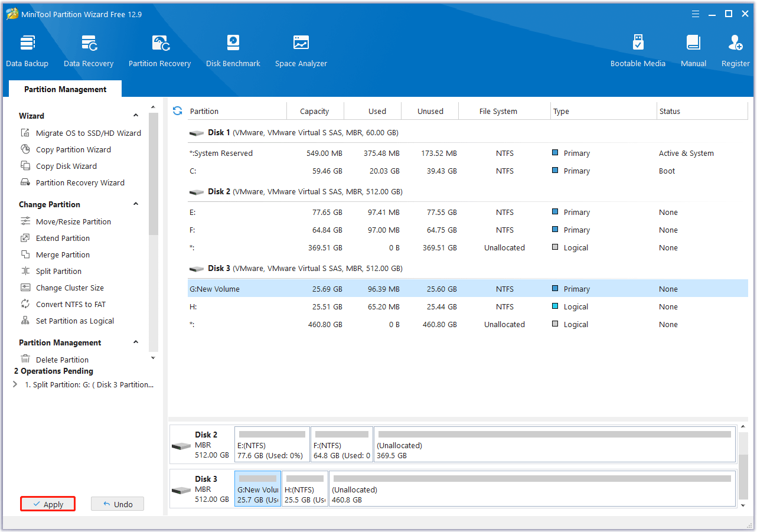Undo the last operation
Image resolution: width=757 pixels, height=532 pixels.
coord(118,504)
